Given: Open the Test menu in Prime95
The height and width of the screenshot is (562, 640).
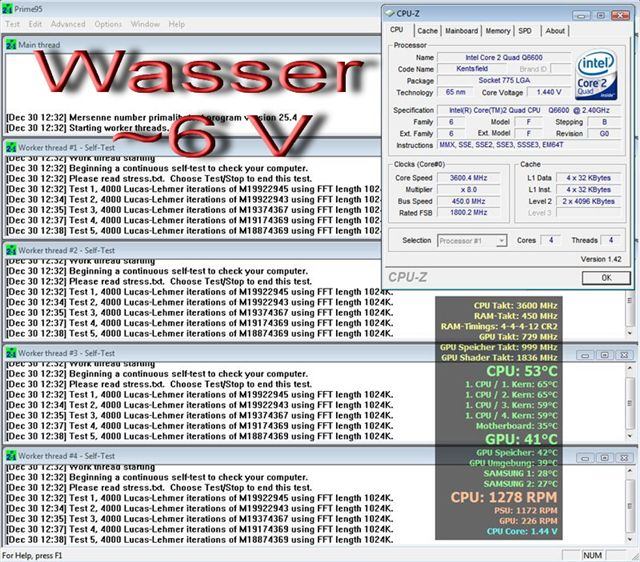Looking at the screenshot, I should click(x=12, y=24).
